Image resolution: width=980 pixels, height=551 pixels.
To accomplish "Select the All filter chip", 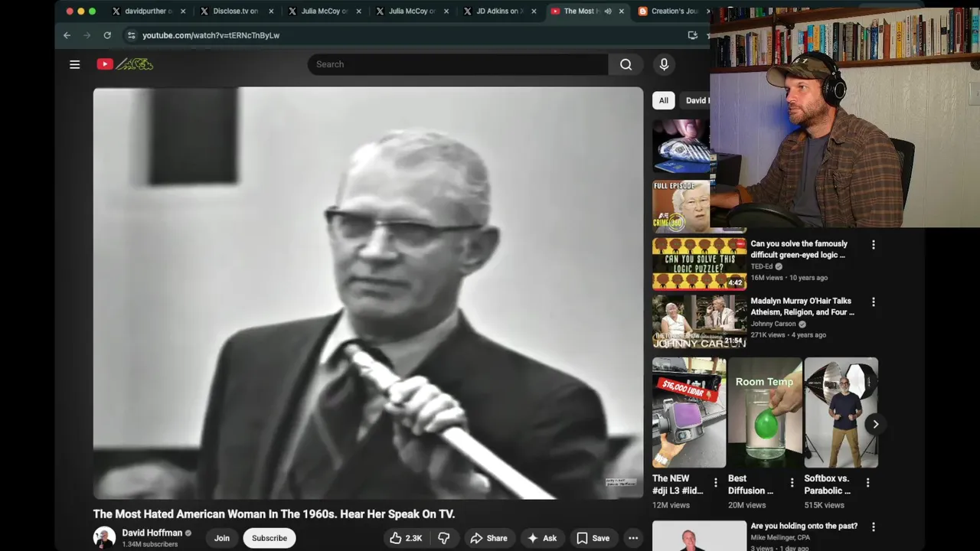I will [664, 100].
